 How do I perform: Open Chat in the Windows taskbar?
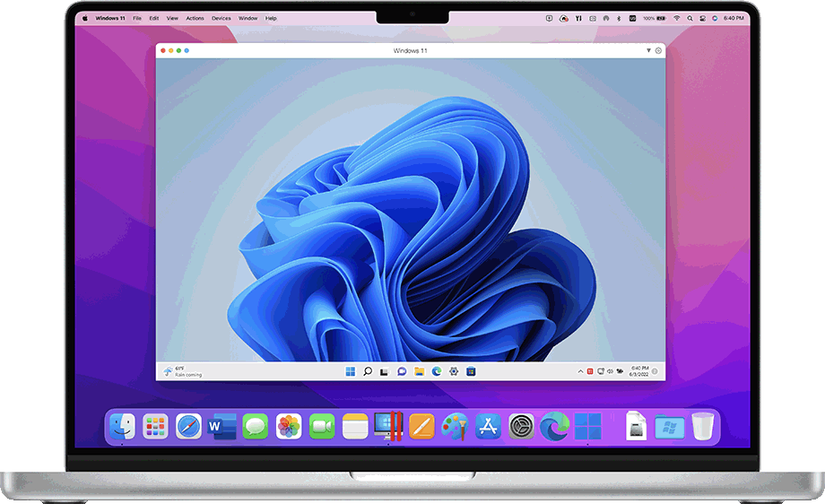(402, 371)
